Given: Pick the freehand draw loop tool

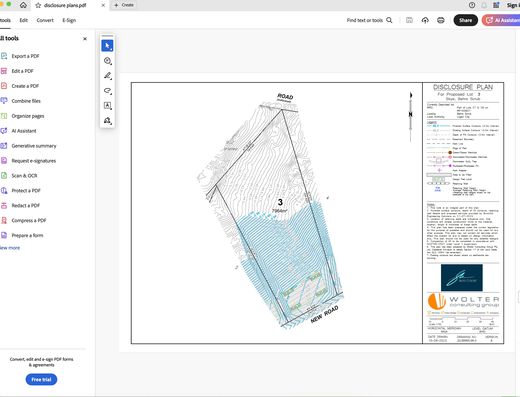Looking at the screenshot, I should [x=107, y=91].
